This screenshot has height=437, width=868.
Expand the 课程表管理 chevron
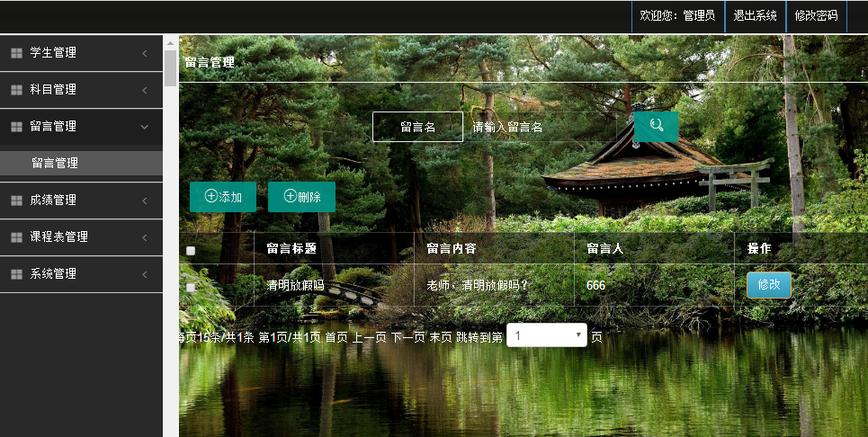(145, 237)
